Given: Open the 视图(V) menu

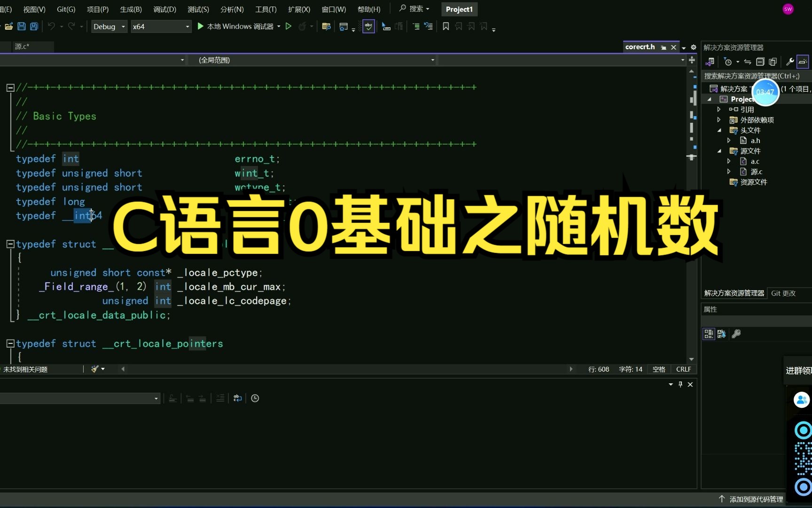Looking at the screenshot, I should tap(34, 9).
